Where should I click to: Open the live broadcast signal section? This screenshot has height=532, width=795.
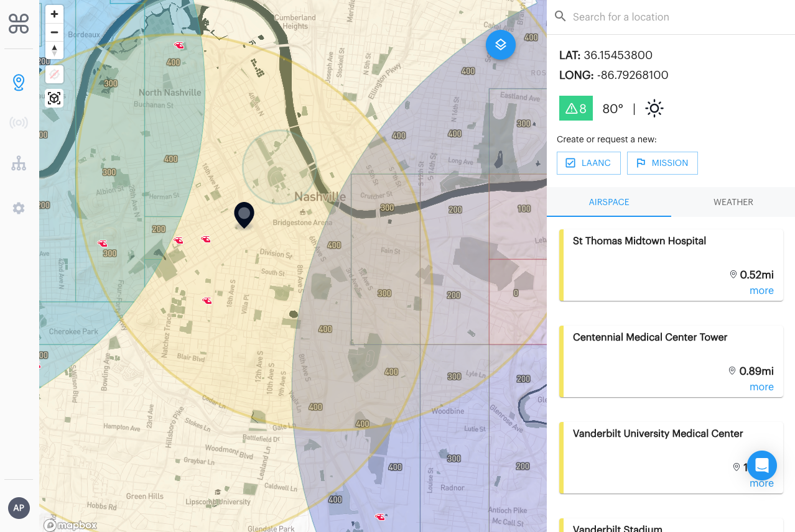pos(19,122)
